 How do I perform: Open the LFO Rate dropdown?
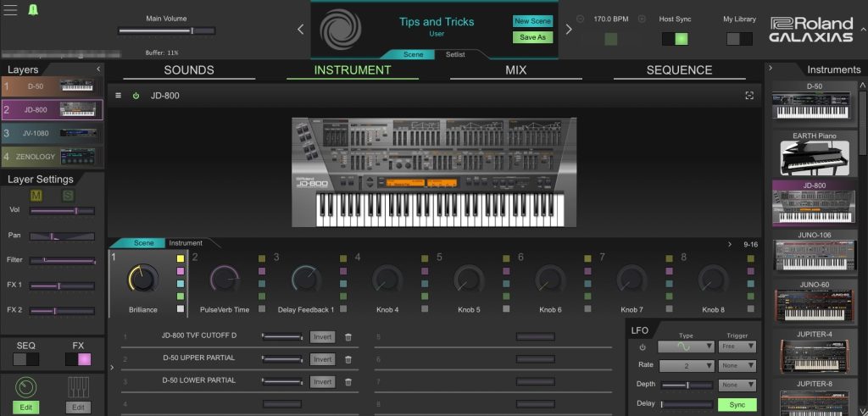pyautogui.click(x=687, y=366)
